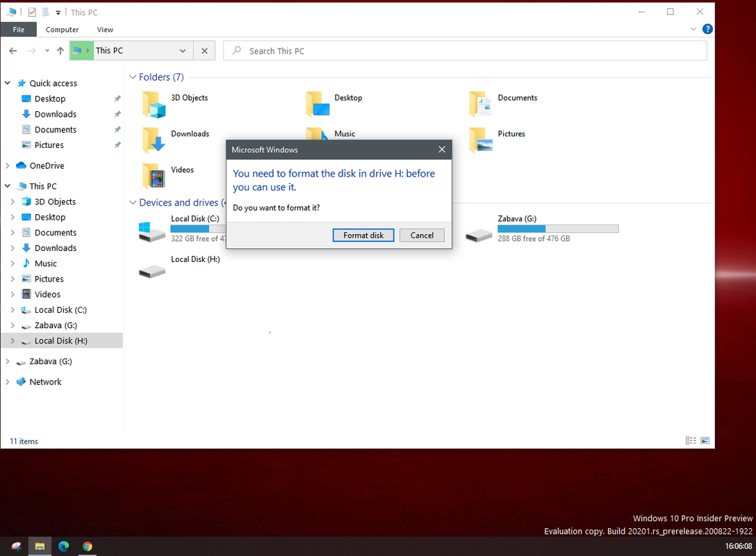Expand the address bar history dropdown
Image resolution: width=756 pixels, height=556 pixels.
(x=182, y=51)
